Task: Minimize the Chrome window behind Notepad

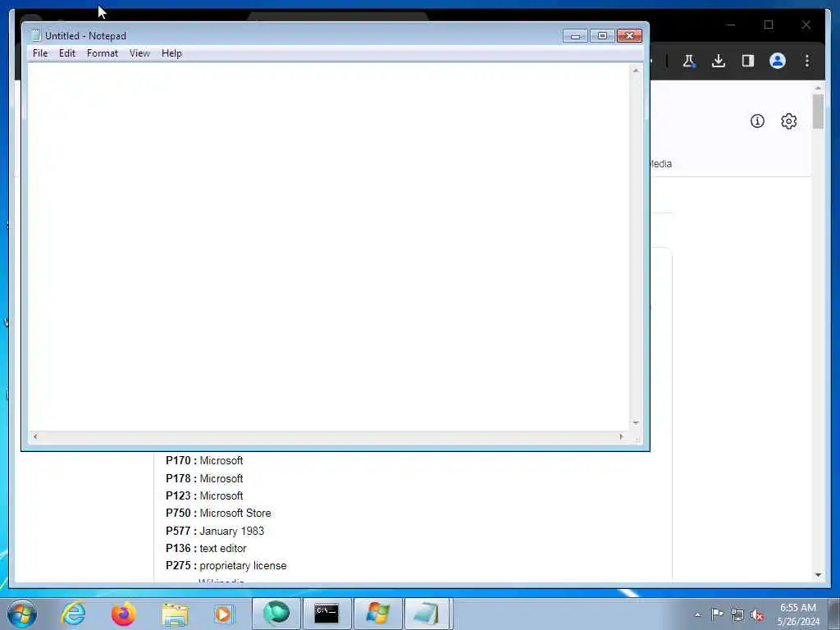Action: [731, 25]
